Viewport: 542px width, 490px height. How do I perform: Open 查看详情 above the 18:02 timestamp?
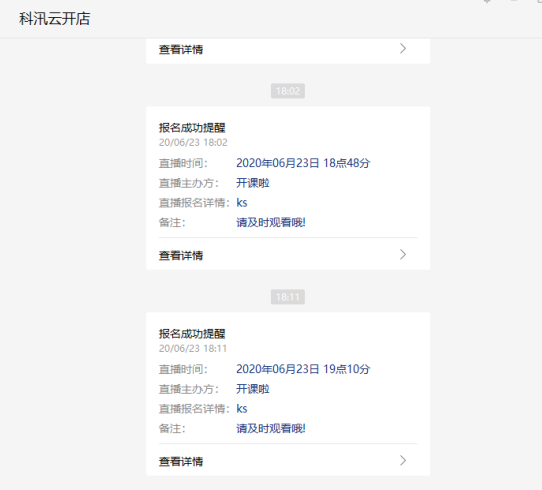coord(181,49)
